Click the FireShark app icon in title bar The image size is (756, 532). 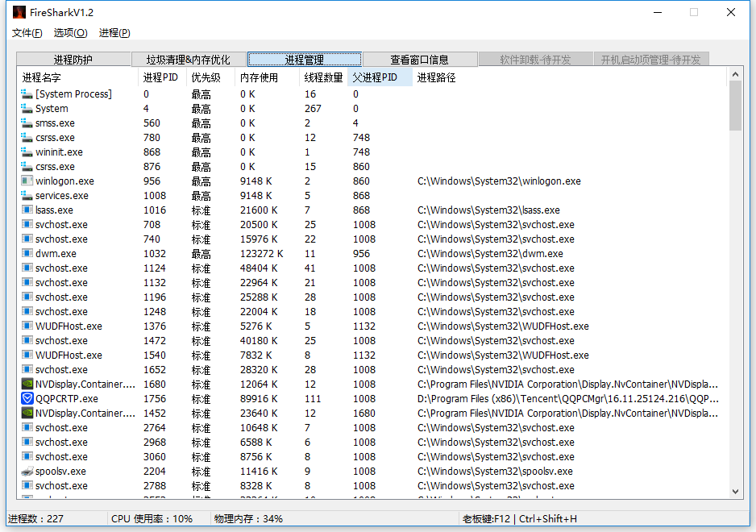coord(19,12)
